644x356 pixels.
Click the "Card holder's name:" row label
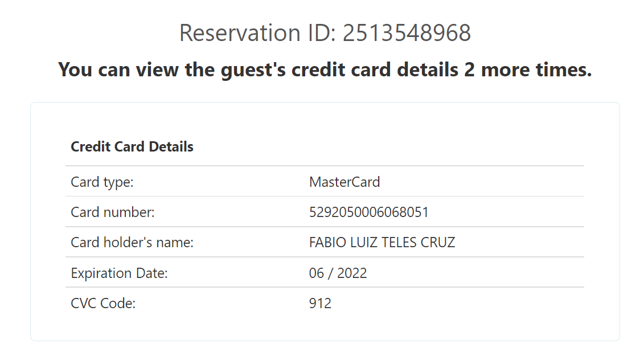tap(132, 243)
